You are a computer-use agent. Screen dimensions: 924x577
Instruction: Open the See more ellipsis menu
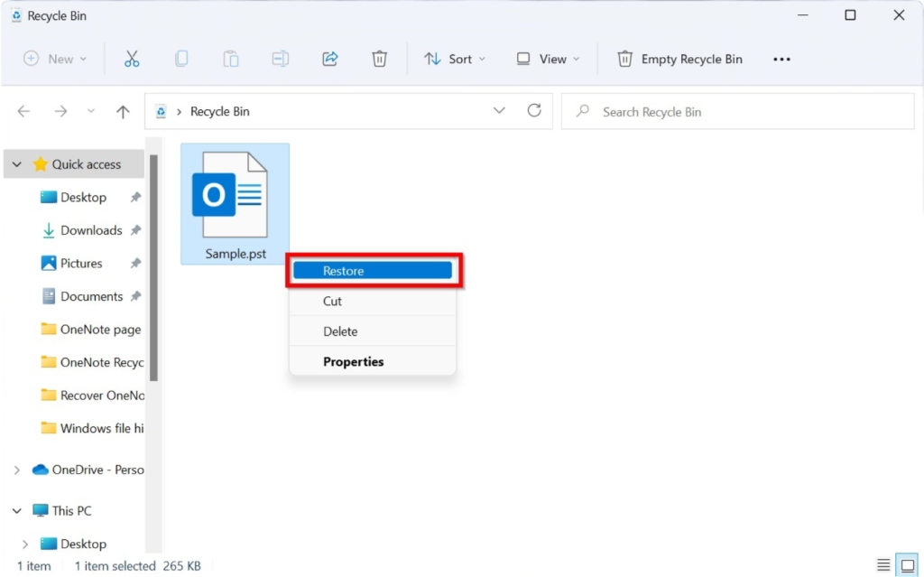click(781, 59)
